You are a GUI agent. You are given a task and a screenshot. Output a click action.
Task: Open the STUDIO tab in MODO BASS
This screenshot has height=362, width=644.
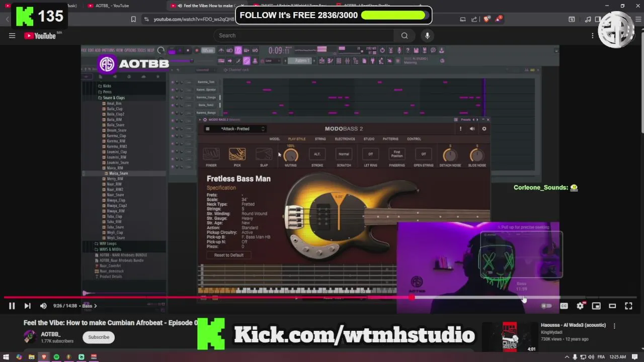369,139
